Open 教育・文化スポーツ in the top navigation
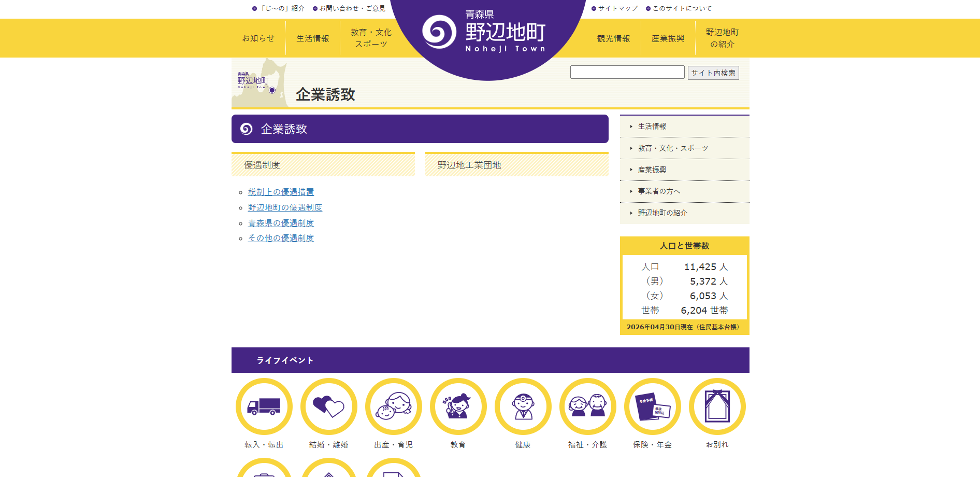Viewport: 980px width, 477px height. click(371, 38)
